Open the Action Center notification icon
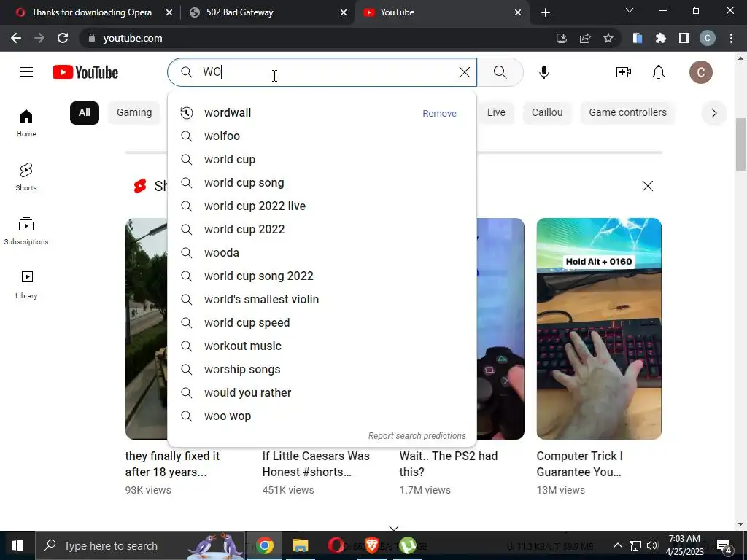Viewport: 747px width, 560px height. tap(724, 546)
